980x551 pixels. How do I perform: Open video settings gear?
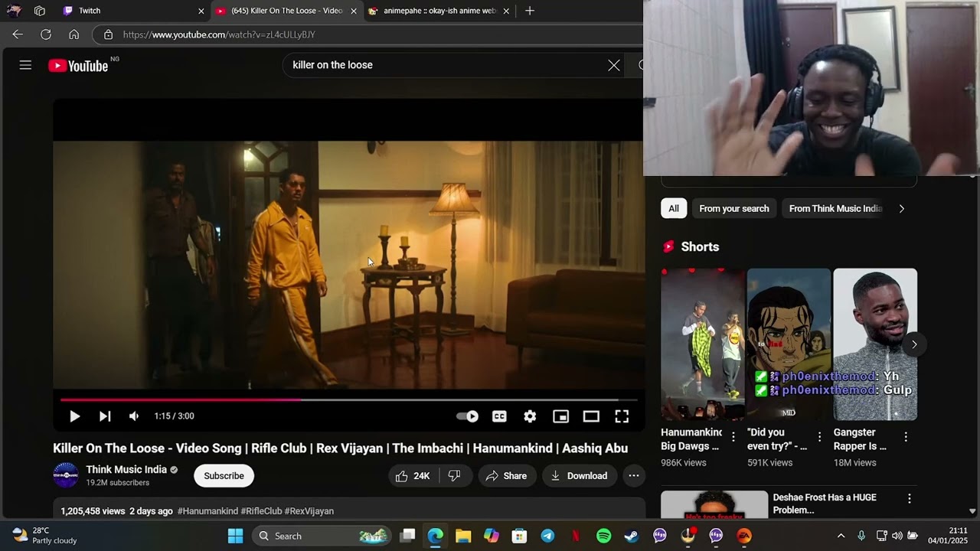pos(530,416)
